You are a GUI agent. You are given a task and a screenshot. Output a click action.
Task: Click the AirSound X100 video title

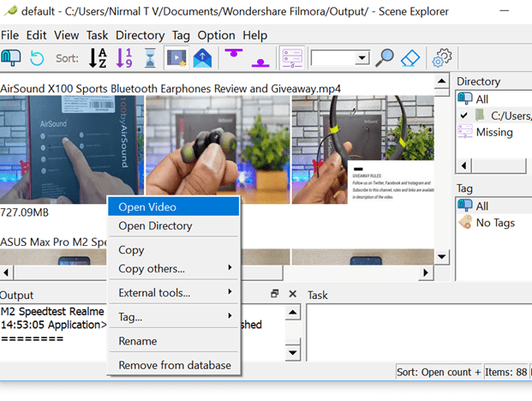tap(170, 89)
